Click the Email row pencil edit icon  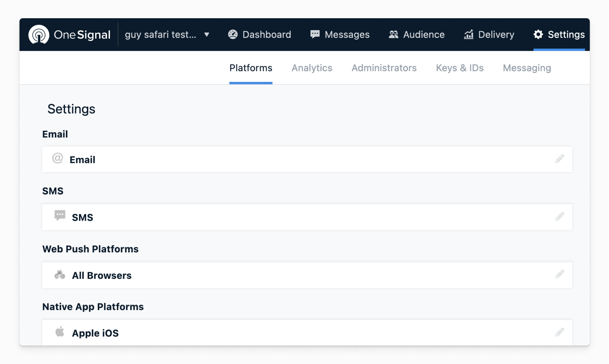pyautogui.click(x=560, y=159)
